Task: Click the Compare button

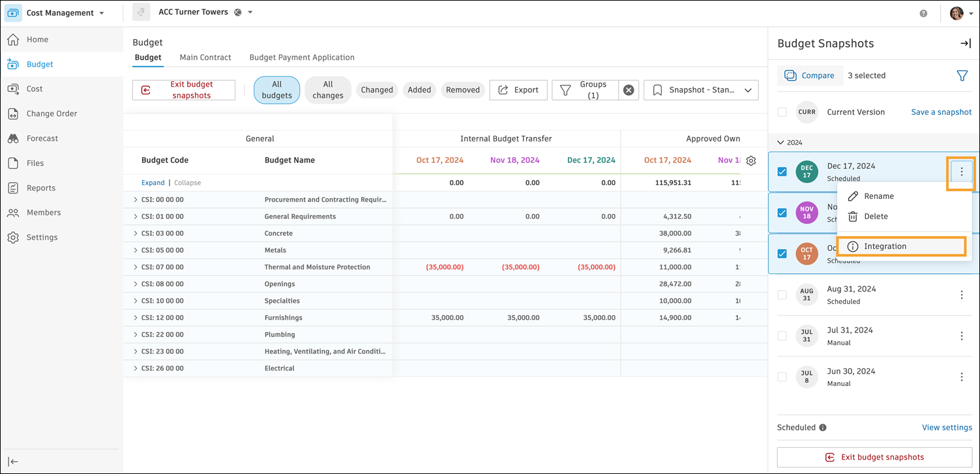Action: [810, 76]
